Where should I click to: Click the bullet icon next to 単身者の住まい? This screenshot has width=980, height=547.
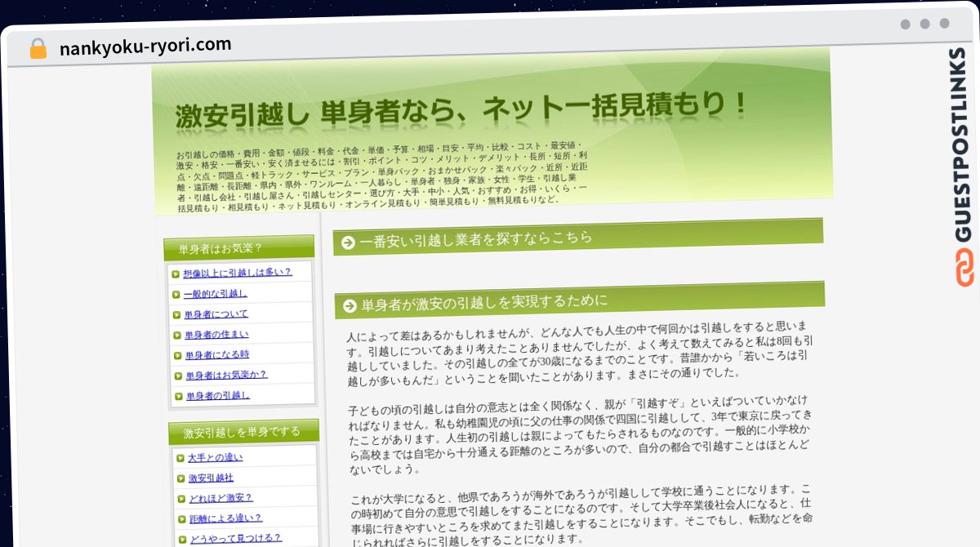177,335
